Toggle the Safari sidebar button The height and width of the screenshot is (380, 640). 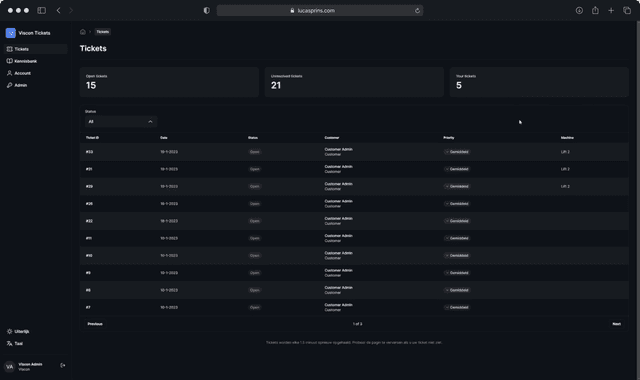(42, 11)
